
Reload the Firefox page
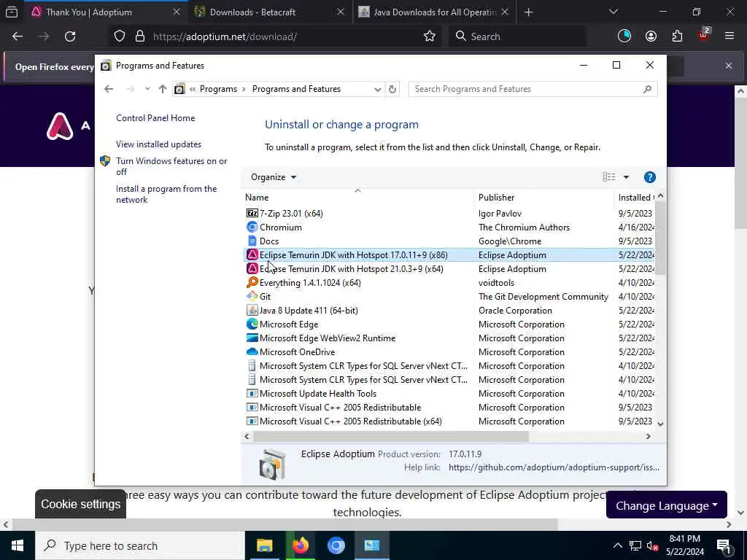click(70, 36)
